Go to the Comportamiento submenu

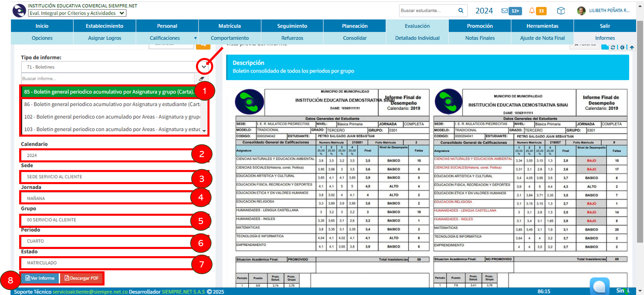tap(229, 38)
